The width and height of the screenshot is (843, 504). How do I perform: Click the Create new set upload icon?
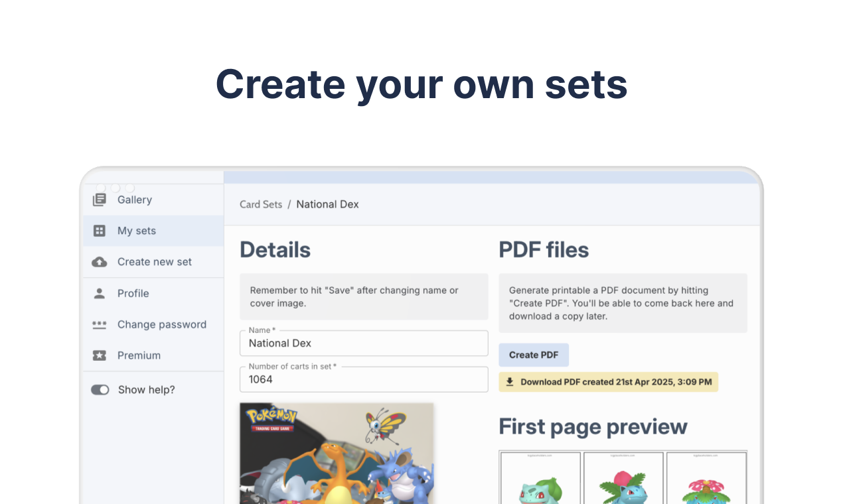pos(100,262)
